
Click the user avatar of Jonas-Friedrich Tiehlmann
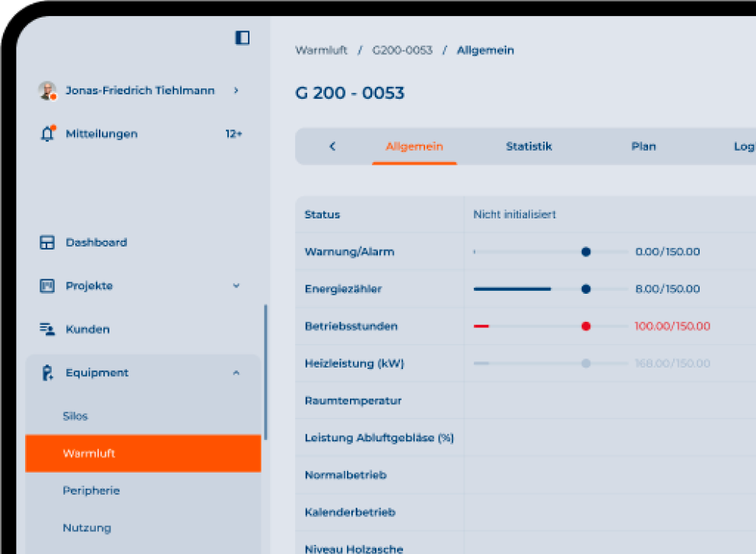tap(47, 91)
